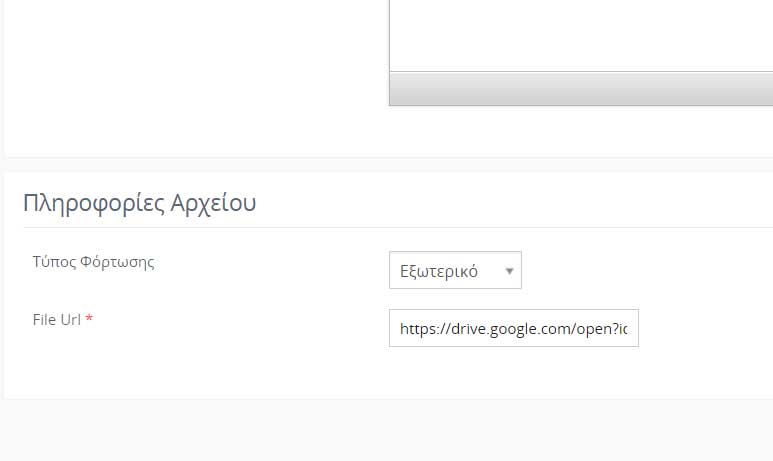Screen dimensions: 773x461
Task: Click blank area right of Εξωτερικό dropdown
Action: coord(646,270)
